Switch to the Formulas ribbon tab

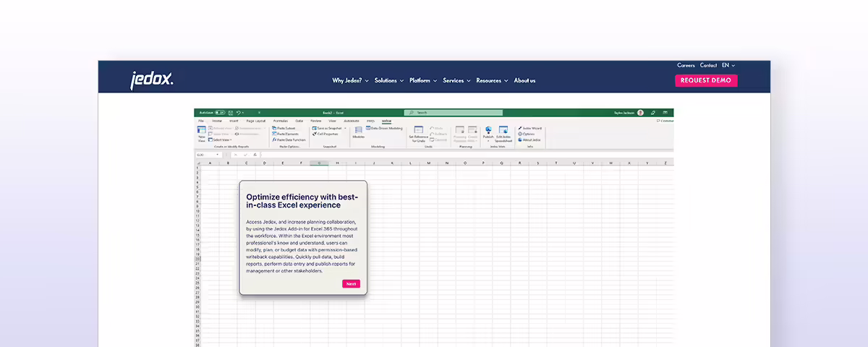(281, 121)
